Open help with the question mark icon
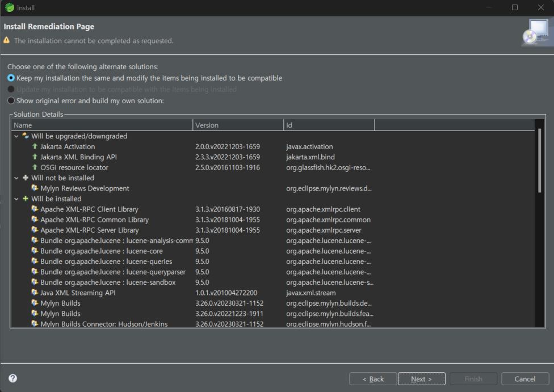Image resolution: width=554 pixels, height=392 pixels. point(12,378)
